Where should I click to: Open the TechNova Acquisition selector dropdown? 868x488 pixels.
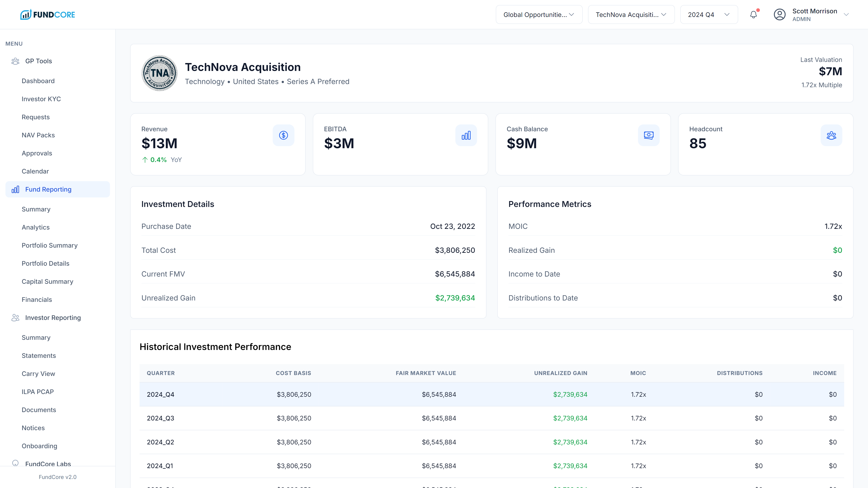coord(631,14)
